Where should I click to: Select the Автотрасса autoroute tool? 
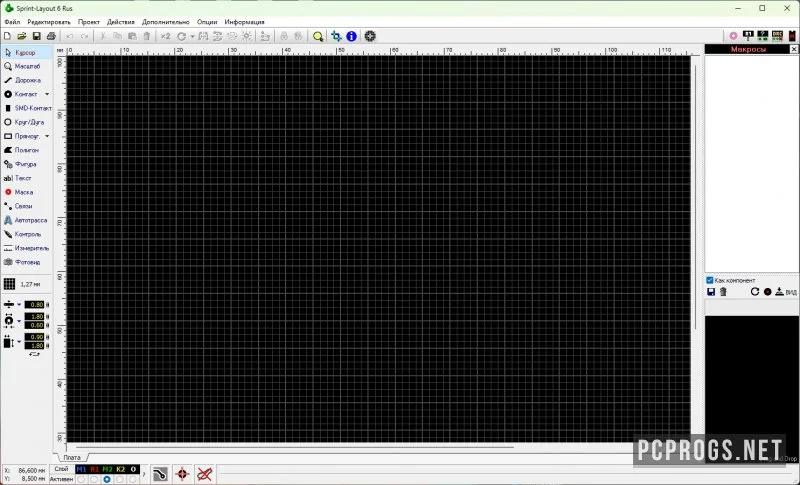point(26,220)
